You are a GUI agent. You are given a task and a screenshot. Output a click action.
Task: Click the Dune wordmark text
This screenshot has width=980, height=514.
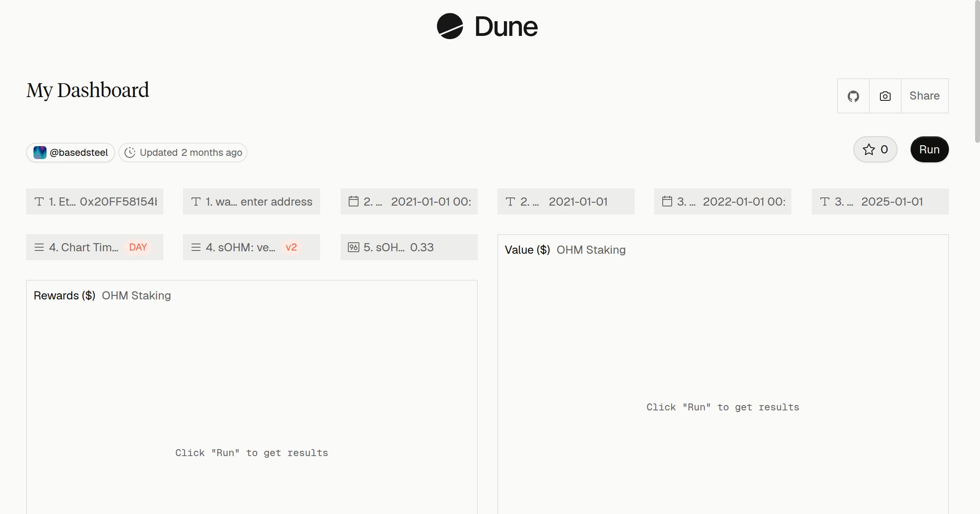coord(506,27)
